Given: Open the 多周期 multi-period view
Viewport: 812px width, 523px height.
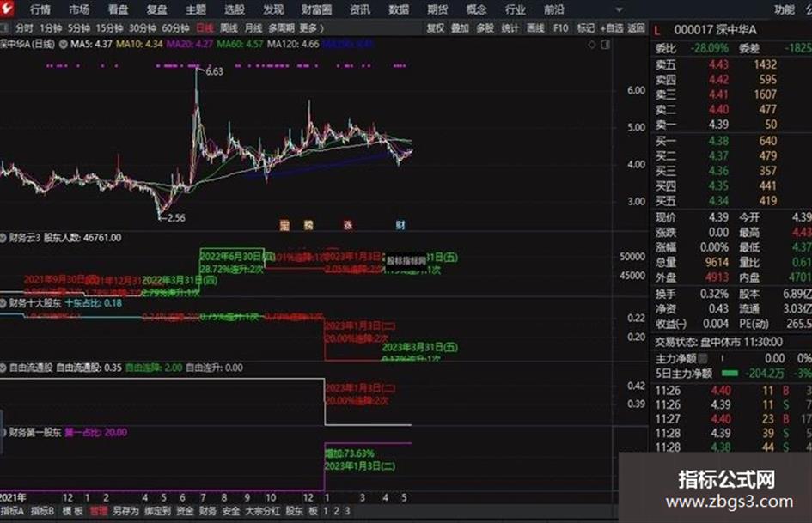Looking at the screenshot, I should click(x=281, y=28).
